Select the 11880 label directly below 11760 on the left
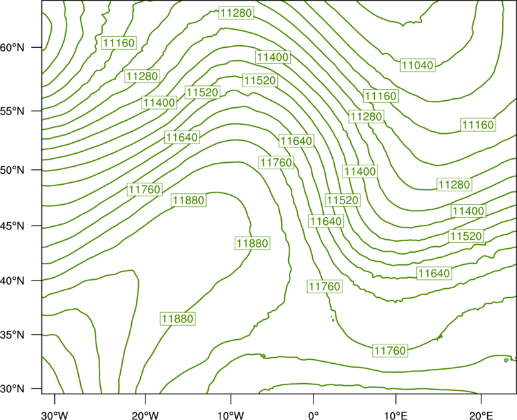This screenshot has width=517, height=420. coord(189,200)
